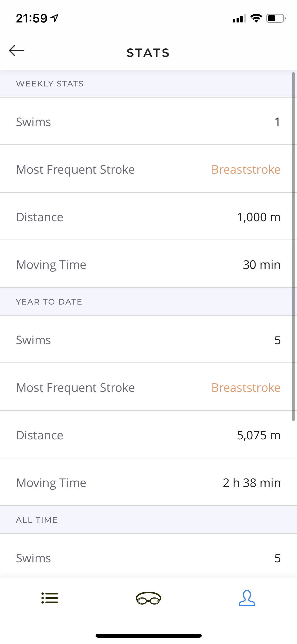This screenshot has width=297, height=644.
Task: Open the profile person tab
Action: pos(247,598)
